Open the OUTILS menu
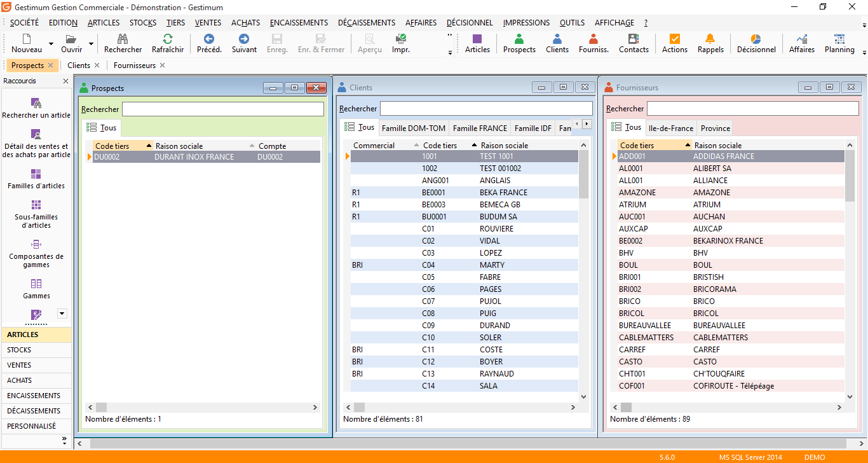This screenshot has width=868, height=463. coord(572,23)
